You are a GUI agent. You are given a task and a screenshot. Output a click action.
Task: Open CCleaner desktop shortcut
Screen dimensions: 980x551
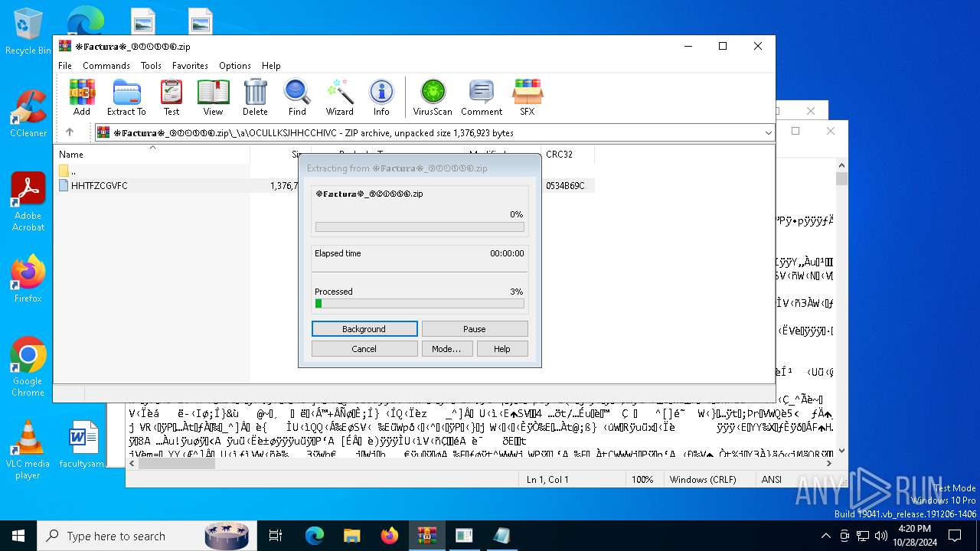28,113
